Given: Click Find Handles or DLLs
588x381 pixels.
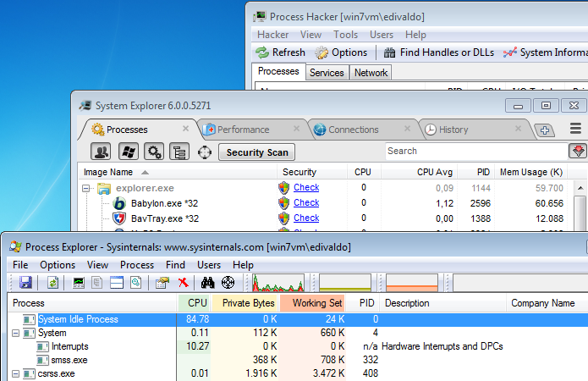Looking at the screenshot, I should (439, 52).
